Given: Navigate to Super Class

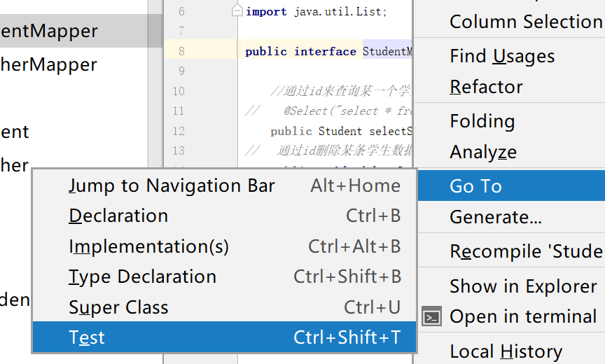Looking at the screenshot, I should (x=118, y=307).
